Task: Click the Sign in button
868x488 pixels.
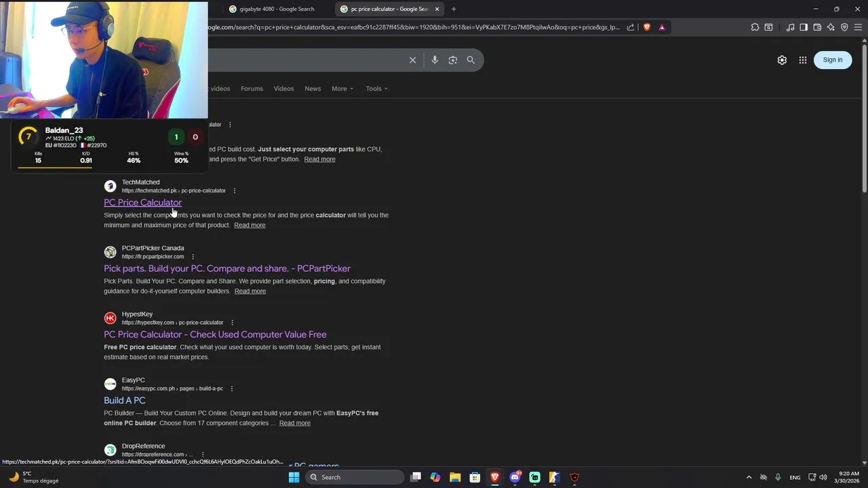Action: (833, 60)
